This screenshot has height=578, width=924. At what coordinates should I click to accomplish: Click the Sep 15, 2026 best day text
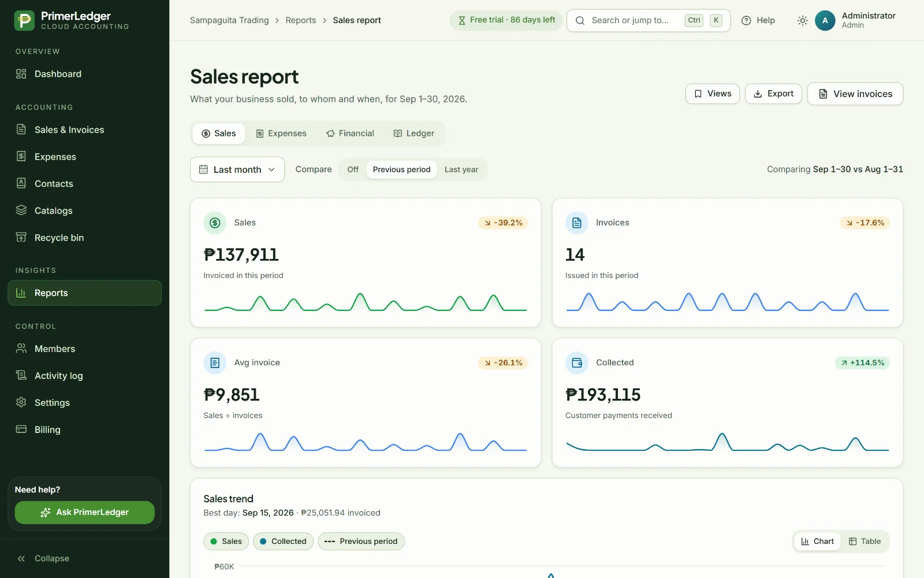click(268, 513)
